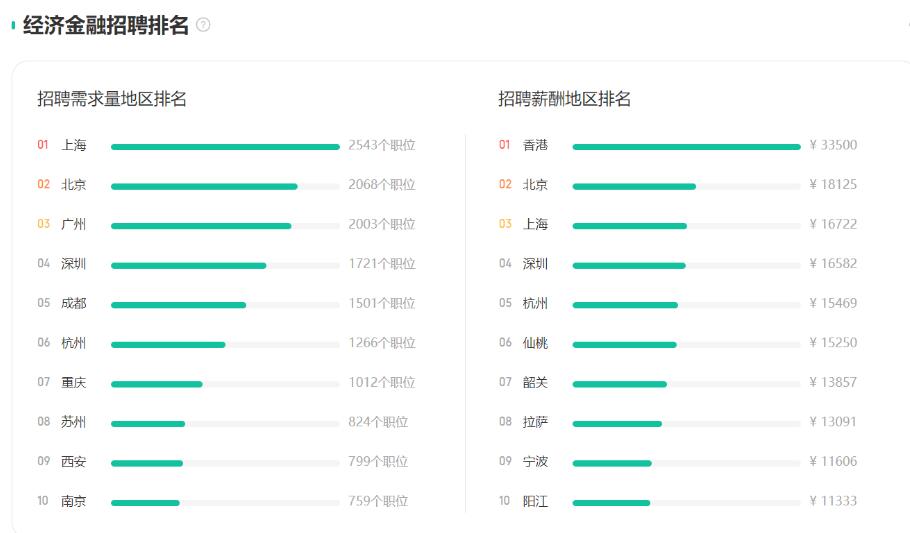The width and height of the screenshot is (910, 533).
Task: Select 深圳 in demand ranking list
Action: (74, 264)
